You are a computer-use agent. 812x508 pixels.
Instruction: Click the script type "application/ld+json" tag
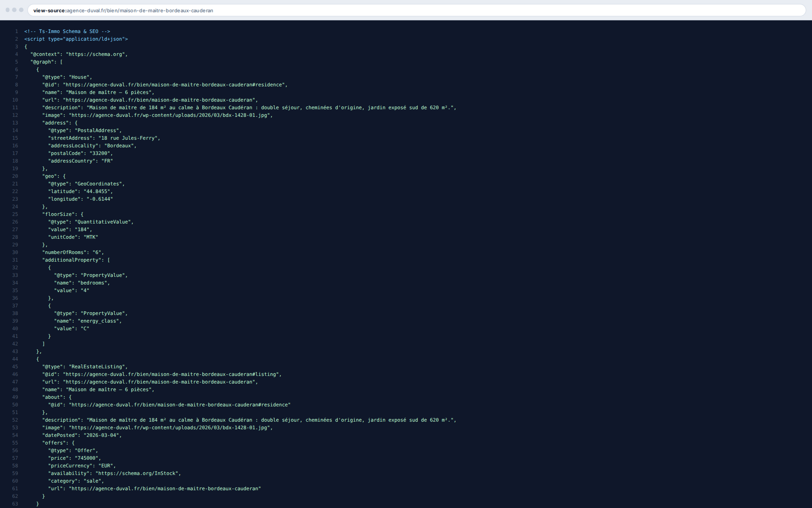(76, 39)
